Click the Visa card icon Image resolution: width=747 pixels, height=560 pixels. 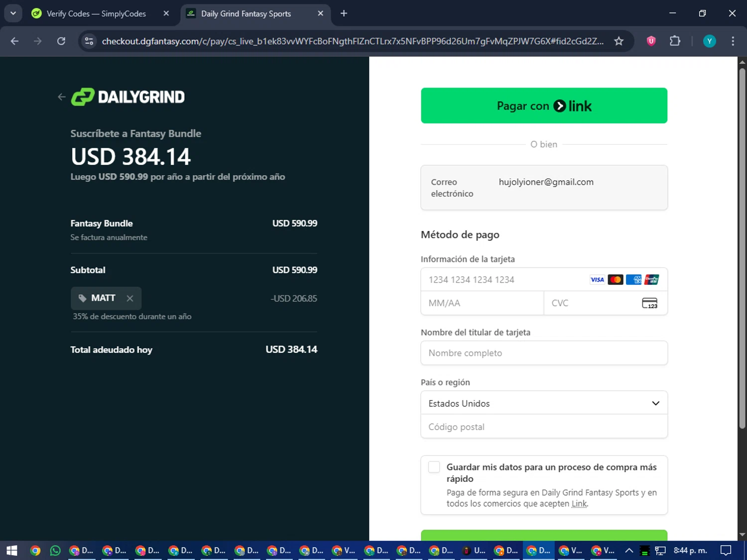[x=597, y=280]
